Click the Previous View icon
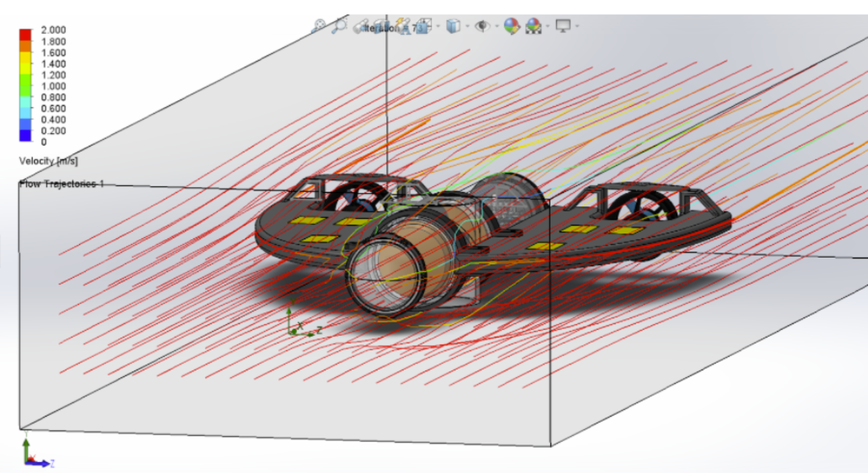Viewport: 868px width, 473px height. 359,26
